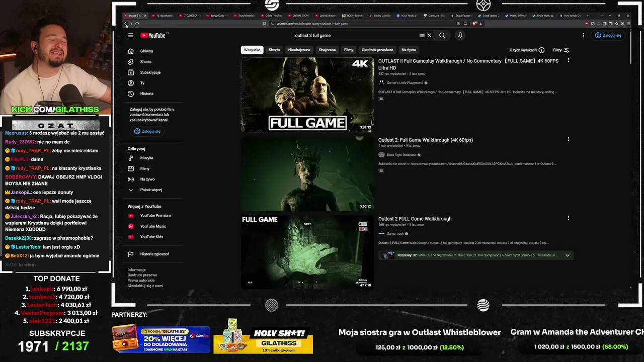Open Na żywo in the sidebar
The image size is (644, 362).
click(x=147, y=179)
